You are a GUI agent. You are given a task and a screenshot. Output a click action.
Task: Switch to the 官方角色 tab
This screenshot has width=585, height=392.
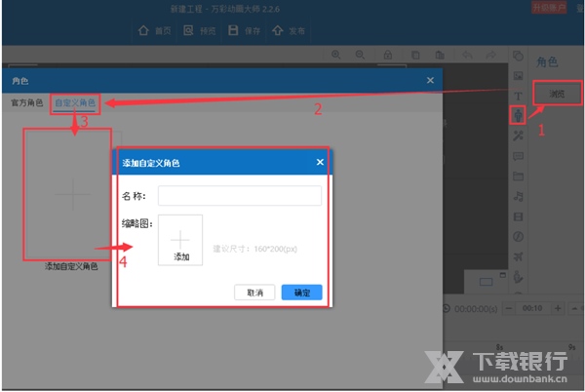pyautogui.click(x=26, y=102)
